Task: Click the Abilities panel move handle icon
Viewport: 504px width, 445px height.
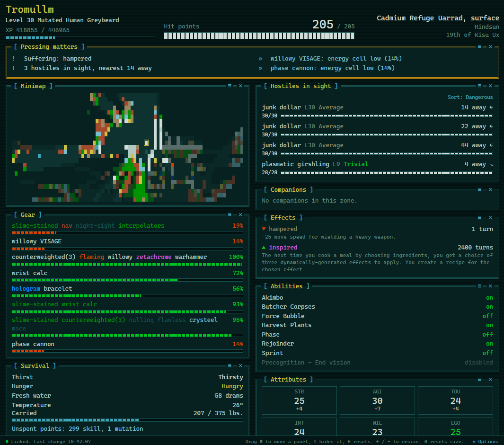Action: point(479,286)
